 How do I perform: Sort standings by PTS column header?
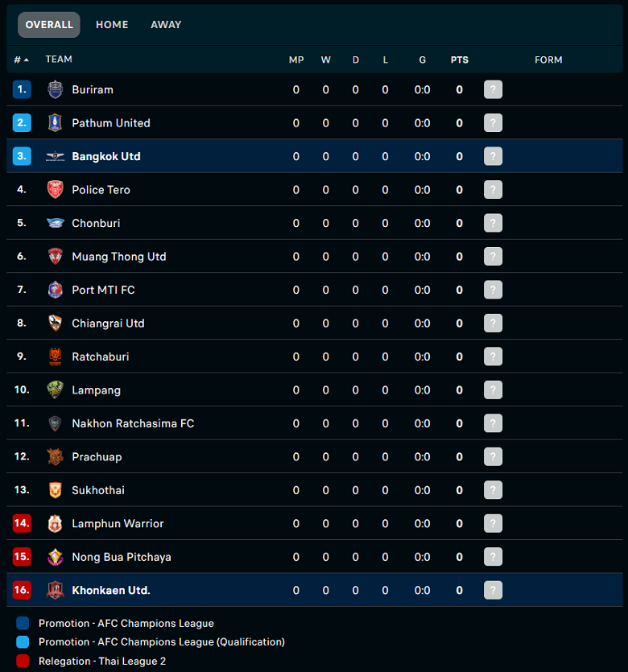click(x=459, y=60)
